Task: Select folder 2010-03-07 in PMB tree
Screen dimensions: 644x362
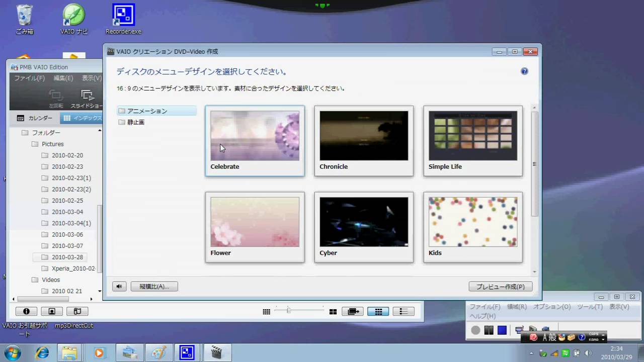Action: pos(62,246)
